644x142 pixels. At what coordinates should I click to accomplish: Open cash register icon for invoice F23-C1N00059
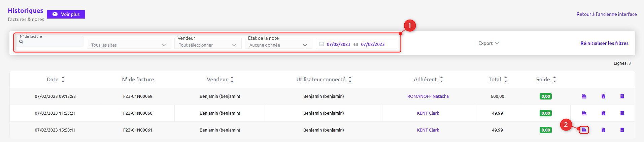coord(584,96)
